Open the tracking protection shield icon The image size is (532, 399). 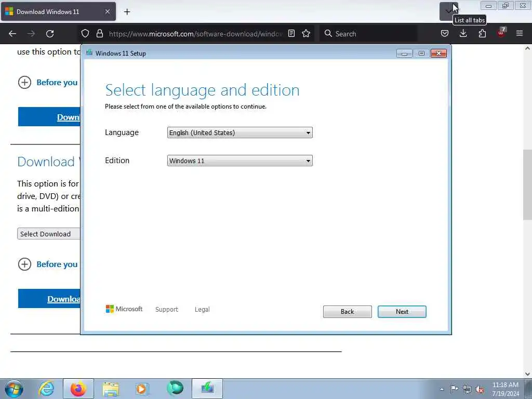(85, 33)
